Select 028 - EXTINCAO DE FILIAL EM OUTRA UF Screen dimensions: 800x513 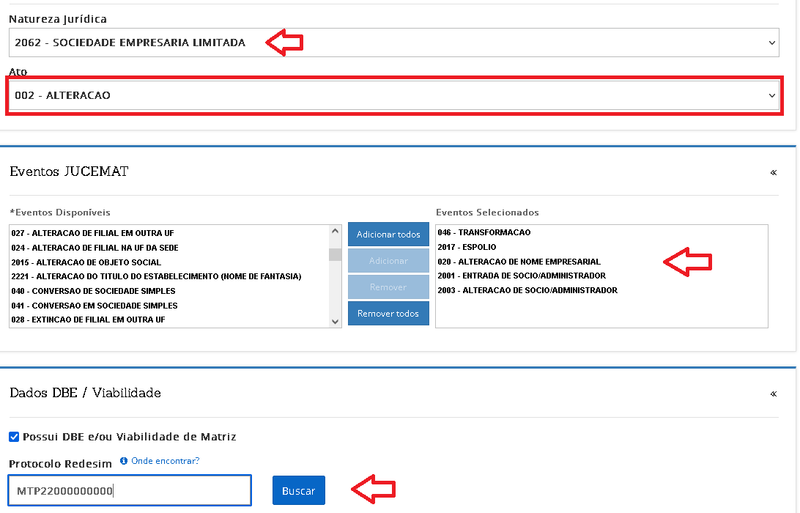coord(101,319)
